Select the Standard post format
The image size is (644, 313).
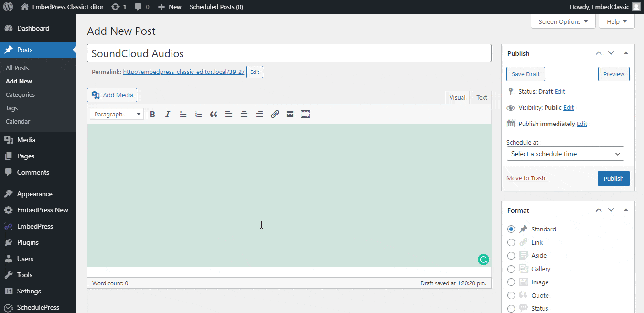[x=511, y=229]
